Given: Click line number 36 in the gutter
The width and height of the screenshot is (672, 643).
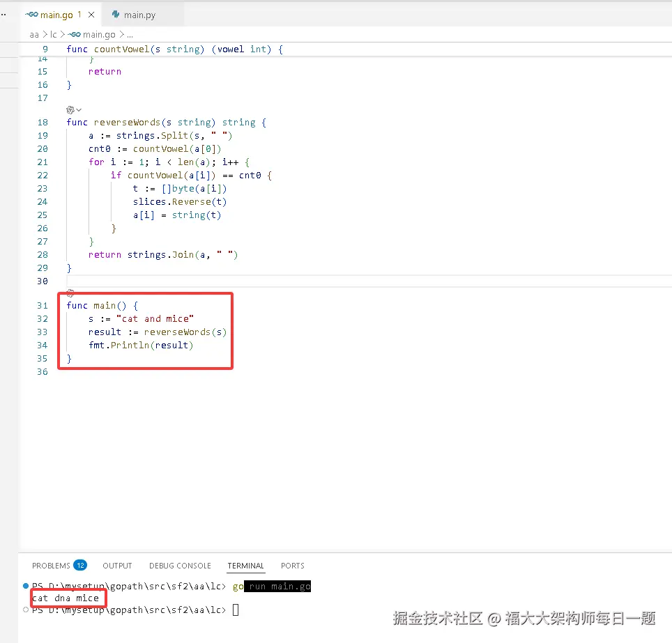Looking at the screenshot, I should point(43,371).
